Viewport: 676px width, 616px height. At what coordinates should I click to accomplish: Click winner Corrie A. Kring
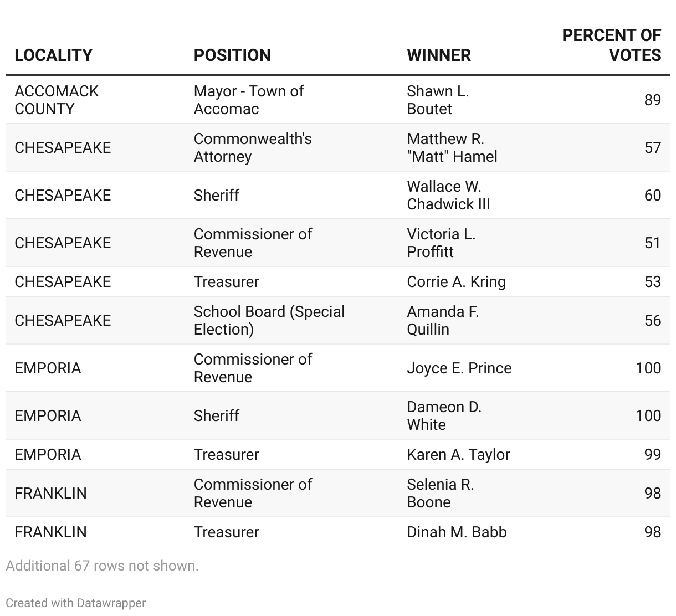456,281
